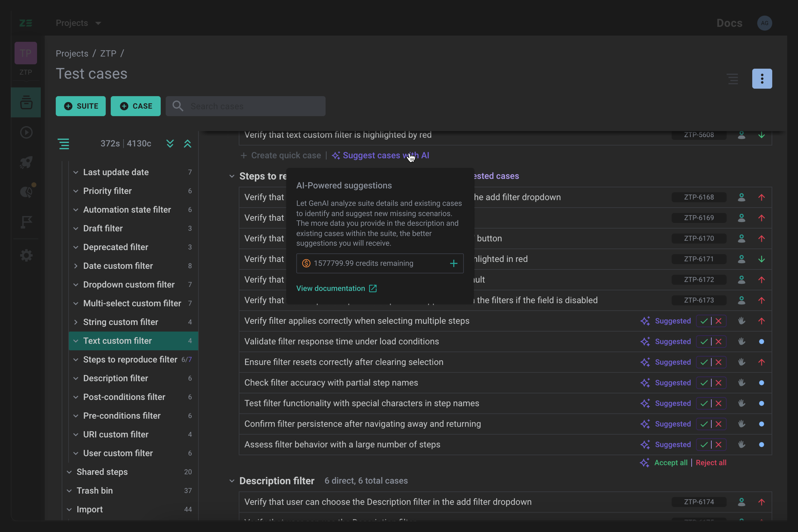Open the settings gear in the sidebar
Viewport: 798px width, 532px height.
(26, 255)
